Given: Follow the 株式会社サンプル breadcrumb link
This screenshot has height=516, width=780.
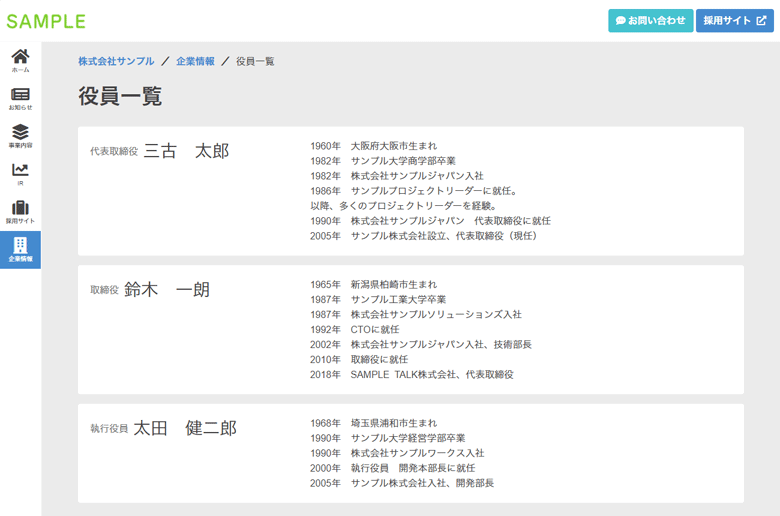Looking at the screenshot, I should 116,62.
